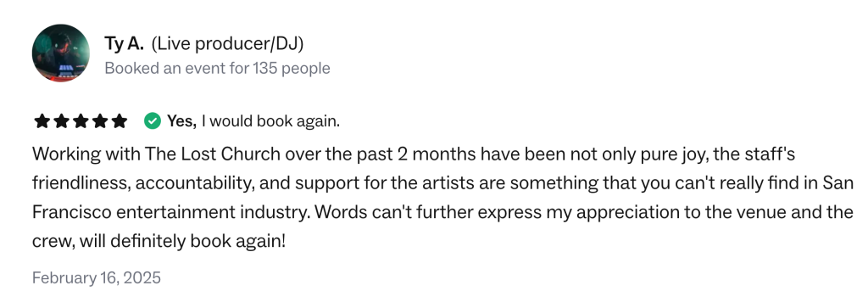Open Ty A.'s round profile avatar
The image size is (868, 308).
point(61,53)
